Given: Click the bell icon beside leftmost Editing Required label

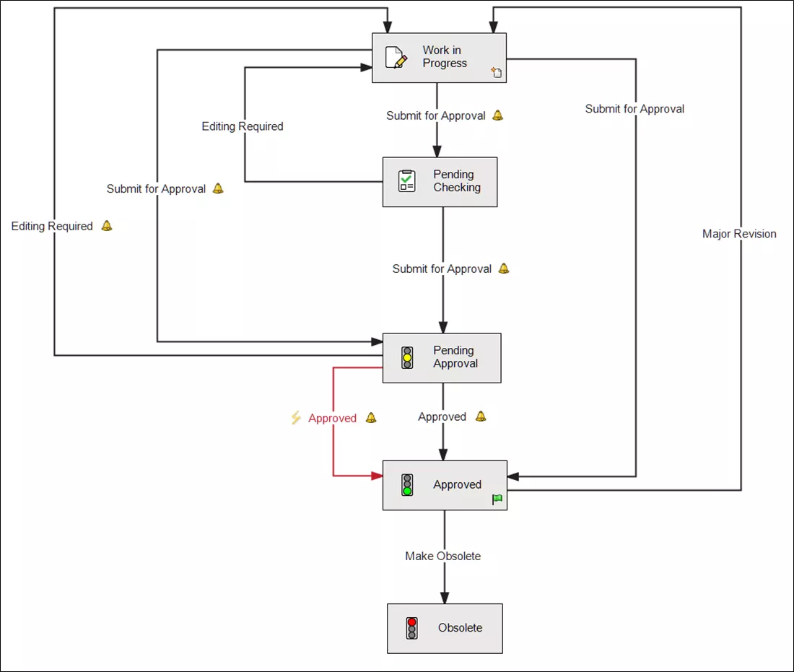Looking at the screenshot, I should (x=107, y=226).
